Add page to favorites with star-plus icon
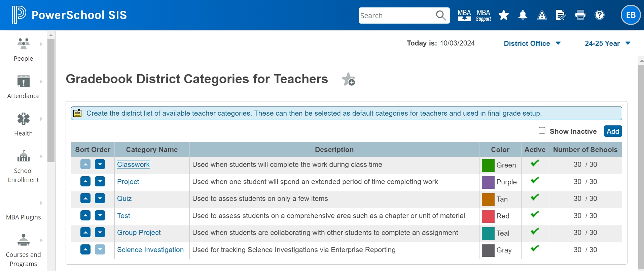This screenshot has width=644, height=271. point(348,80)
